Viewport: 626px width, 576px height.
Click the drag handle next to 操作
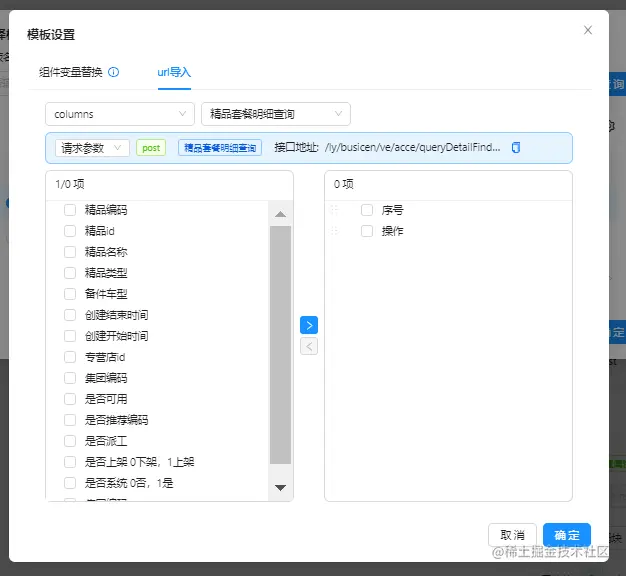click(x=335, y=231)
